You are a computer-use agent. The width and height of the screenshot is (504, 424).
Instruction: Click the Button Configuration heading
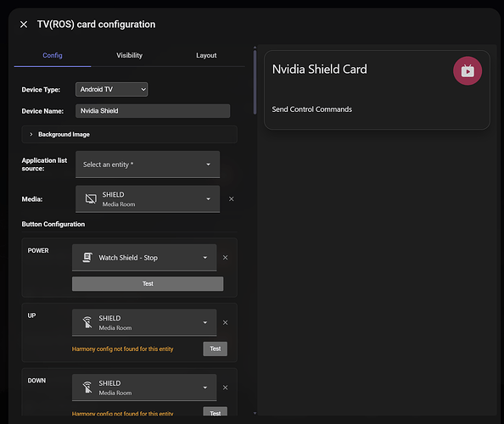point(53,224)
